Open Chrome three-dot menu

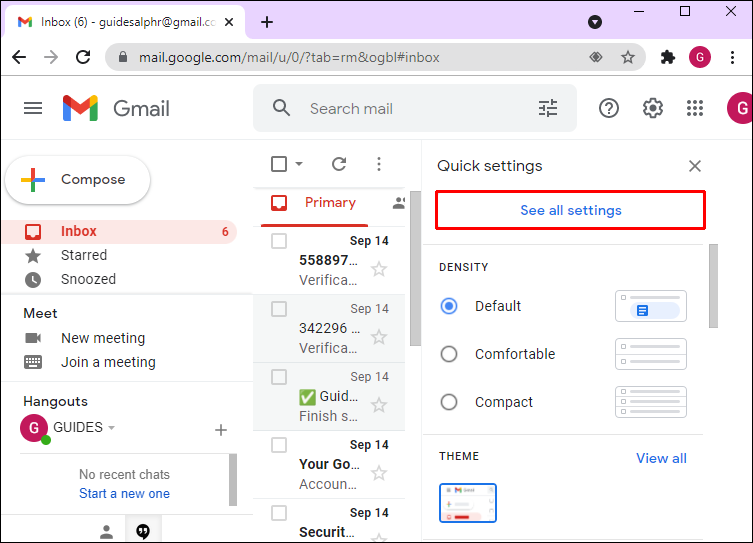pos(732,57)
